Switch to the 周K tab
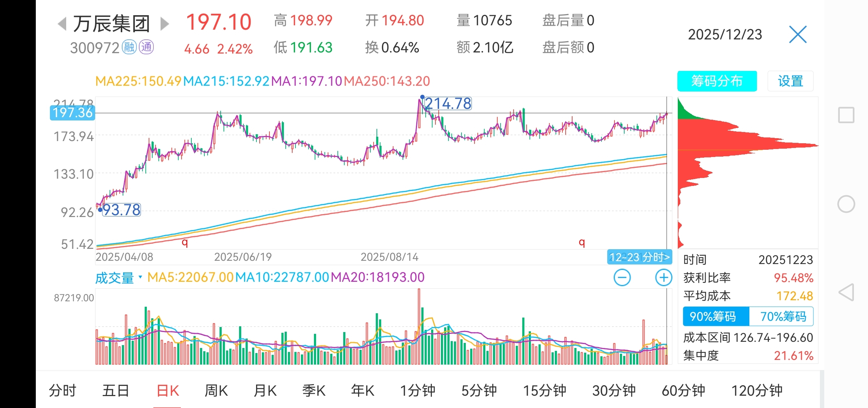868x408 pixels. pyautogui.click(x=216, y=391)
